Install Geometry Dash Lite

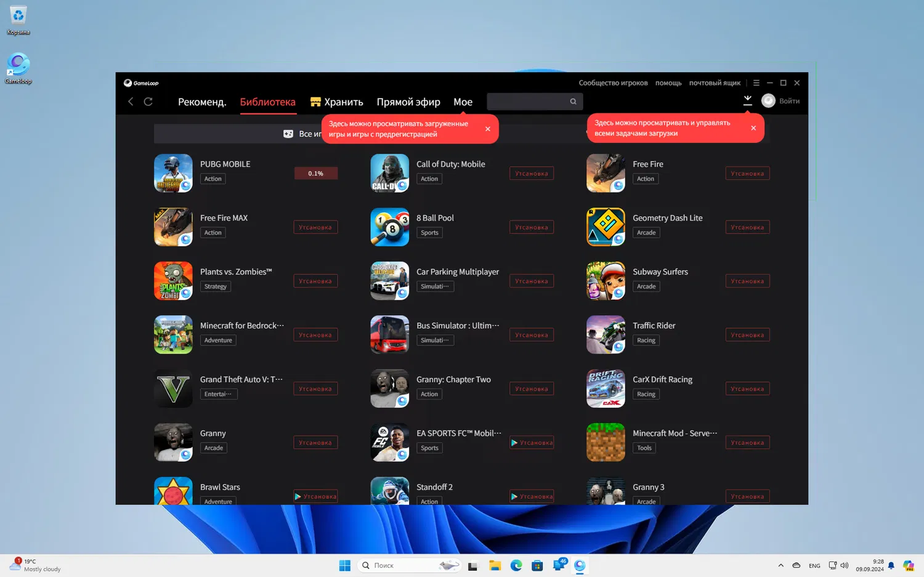click(747, 227)
